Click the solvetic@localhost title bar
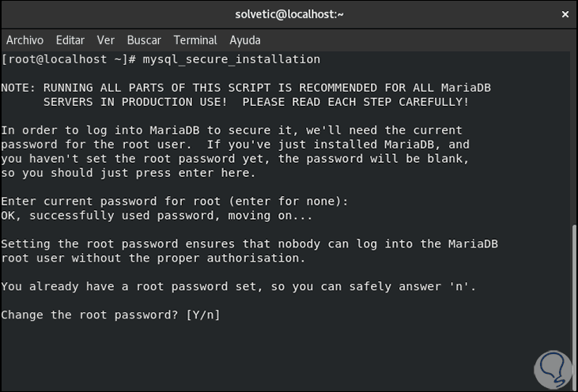The image size is (578, 392). click(289, 14)
